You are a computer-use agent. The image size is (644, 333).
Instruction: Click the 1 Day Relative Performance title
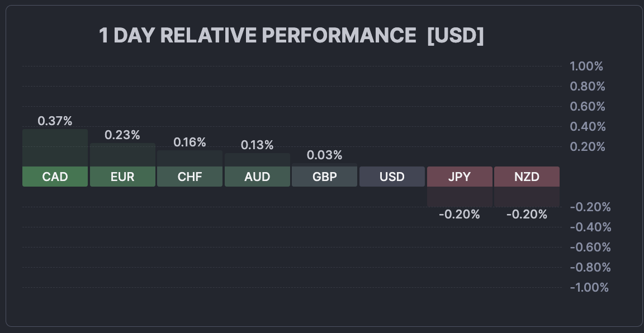pyautogui.click(x=291, y=36)
